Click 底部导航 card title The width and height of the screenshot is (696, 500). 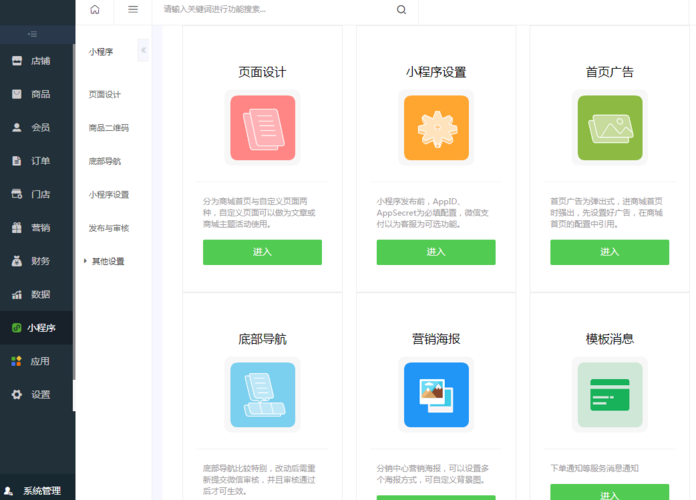[262, 339]
